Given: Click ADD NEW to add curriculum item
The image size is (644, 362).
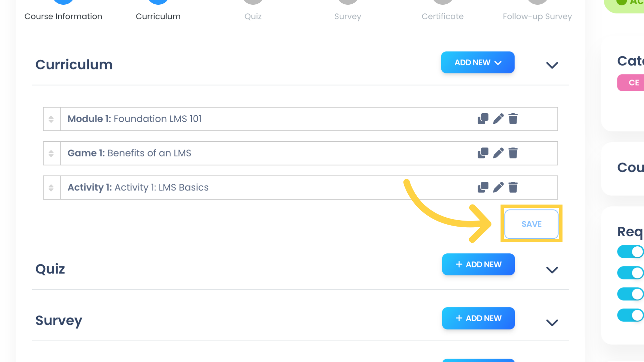Looking at the screenshot, I should click(478, 62).
